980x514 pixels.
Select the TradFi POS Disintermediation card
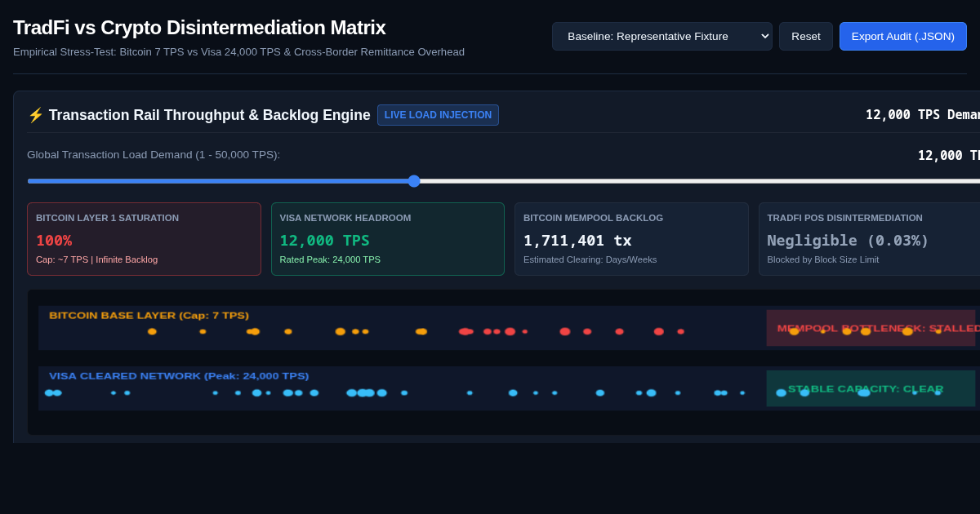869,239
